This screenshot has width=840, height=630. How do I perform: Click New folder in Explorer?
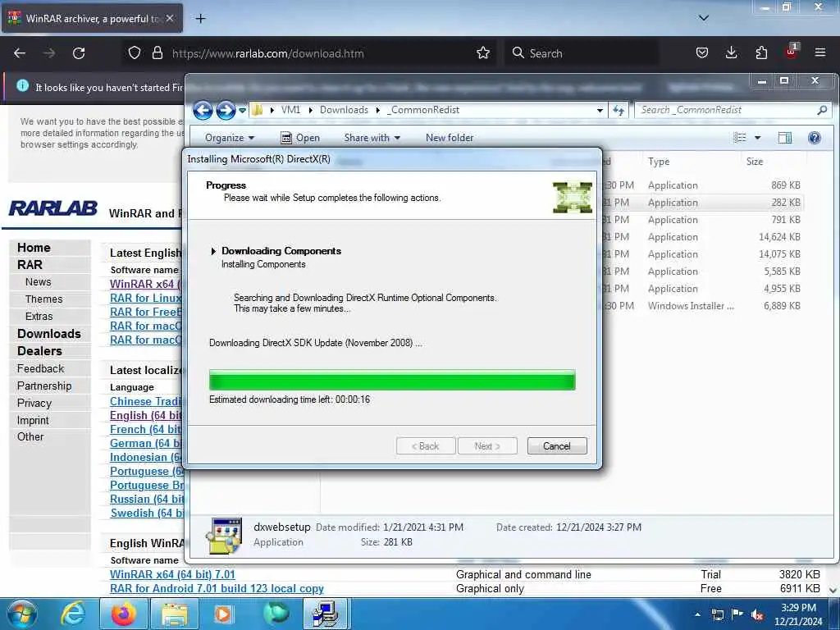(x=450, y=138)
